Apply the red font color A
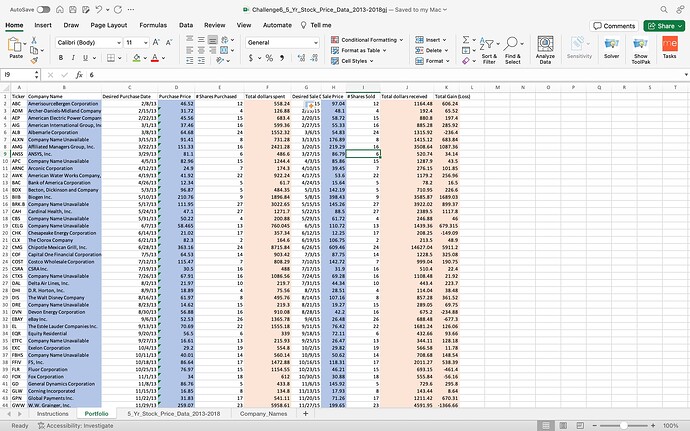Screen dimensions: 690x431 [x=154, y=58]
